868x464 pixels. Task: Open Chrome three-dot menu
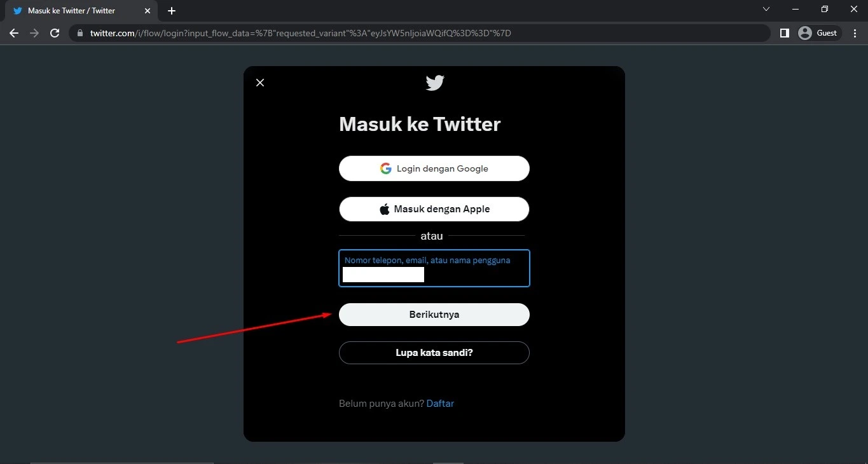tap(855, 33)
